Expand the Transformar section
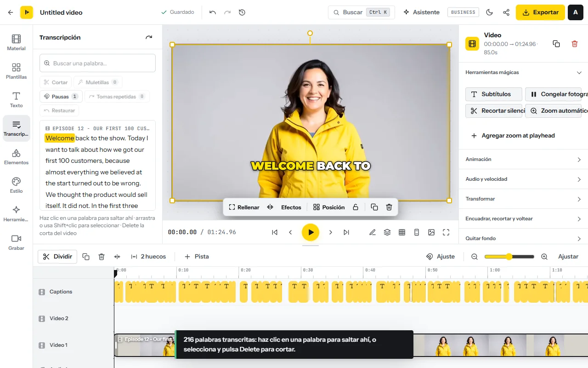588x368 pixels. [x=523, y=199]
